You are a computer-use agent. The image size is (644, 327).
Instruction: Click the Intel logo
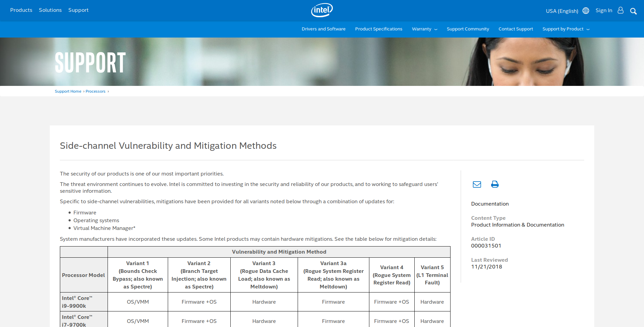point(322,10)
